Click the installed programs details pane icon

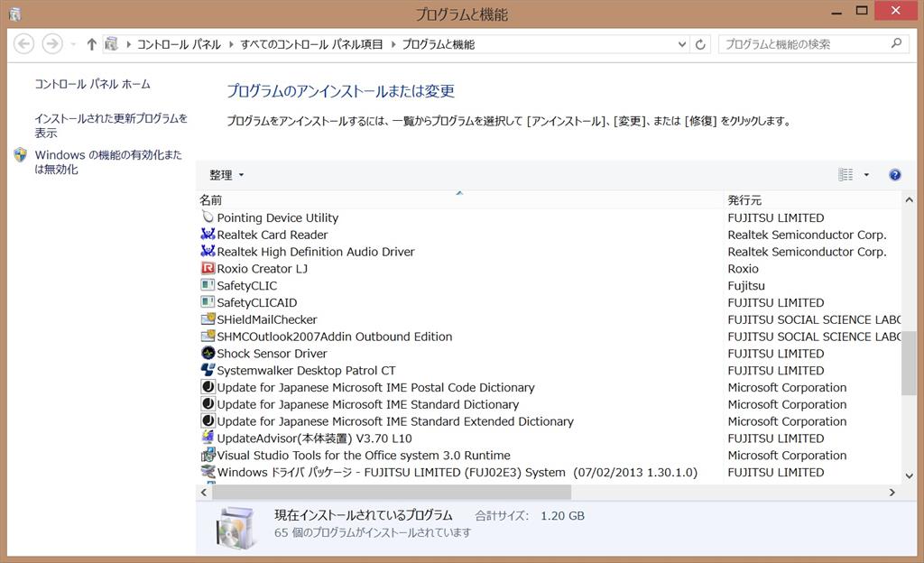(236, 527)
